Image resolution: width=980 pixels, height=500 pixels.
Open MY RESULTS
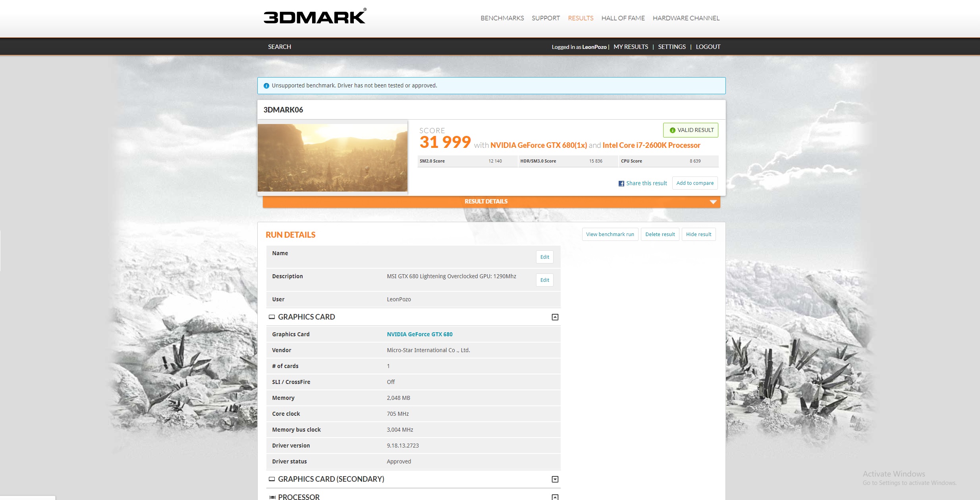point(631,47)
